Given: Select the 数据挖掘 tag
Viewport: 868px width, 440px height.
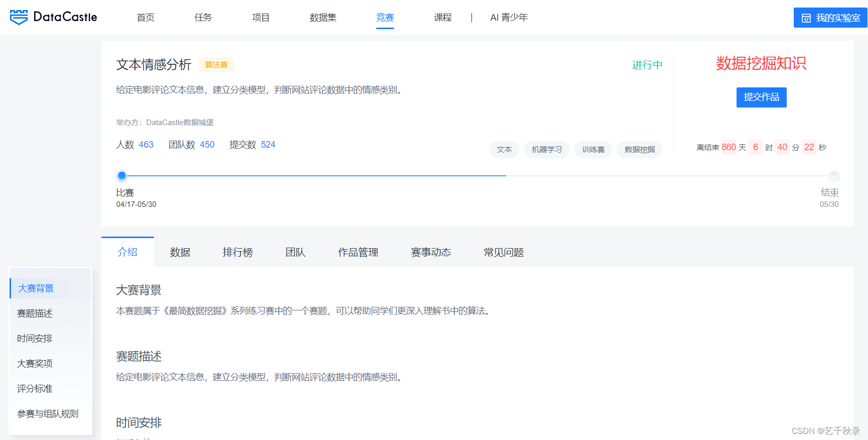Looking at the screenshot, I should coord(640,149).
